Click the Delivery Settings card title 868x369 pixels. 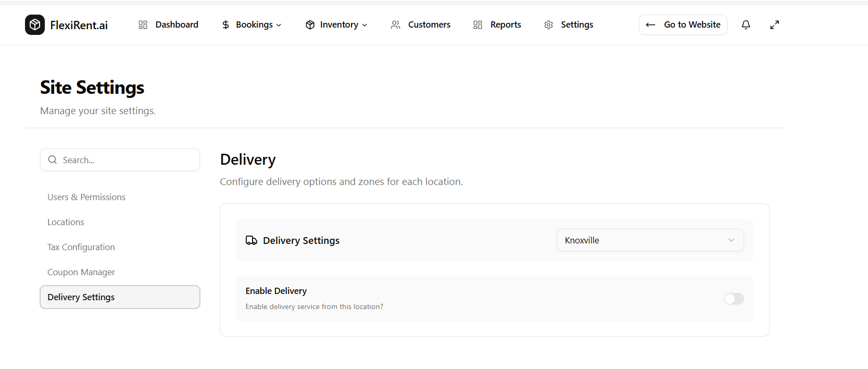coord(301,240)
